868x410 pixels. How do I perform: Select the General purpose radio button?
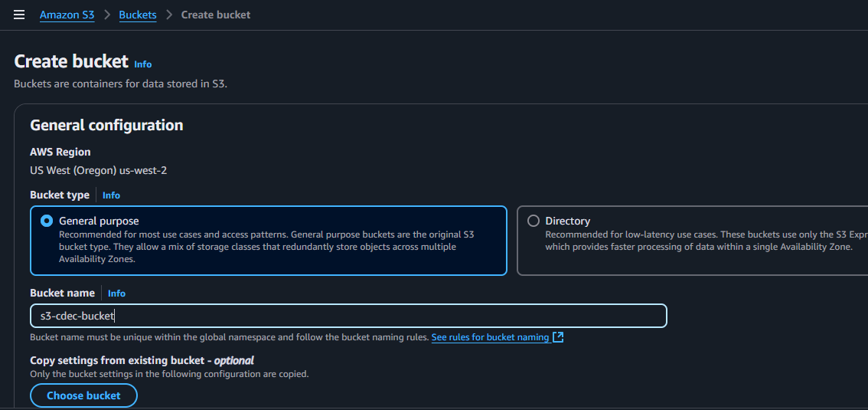(x=47, y=221)
